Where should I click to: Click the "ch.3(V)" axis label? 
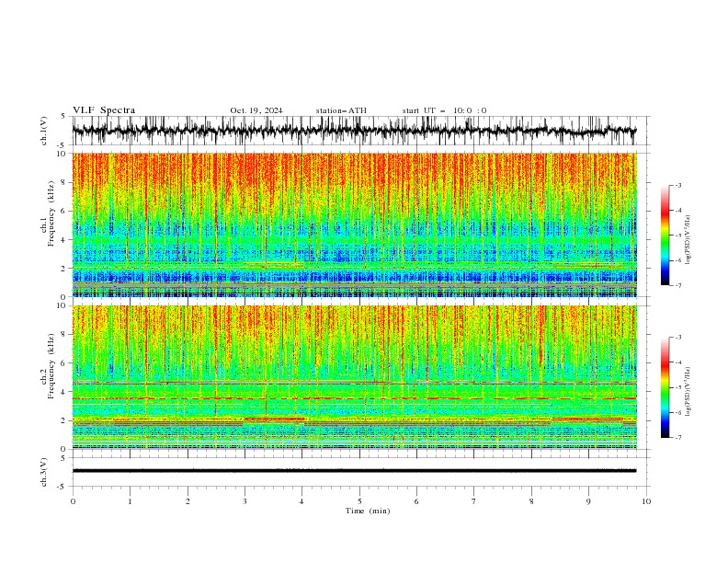pos(44,472)
